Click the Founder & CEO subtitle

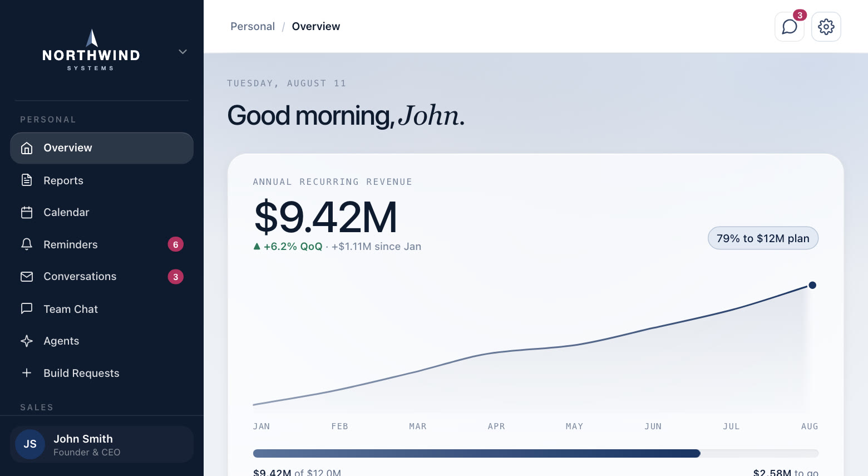[87, 453]
